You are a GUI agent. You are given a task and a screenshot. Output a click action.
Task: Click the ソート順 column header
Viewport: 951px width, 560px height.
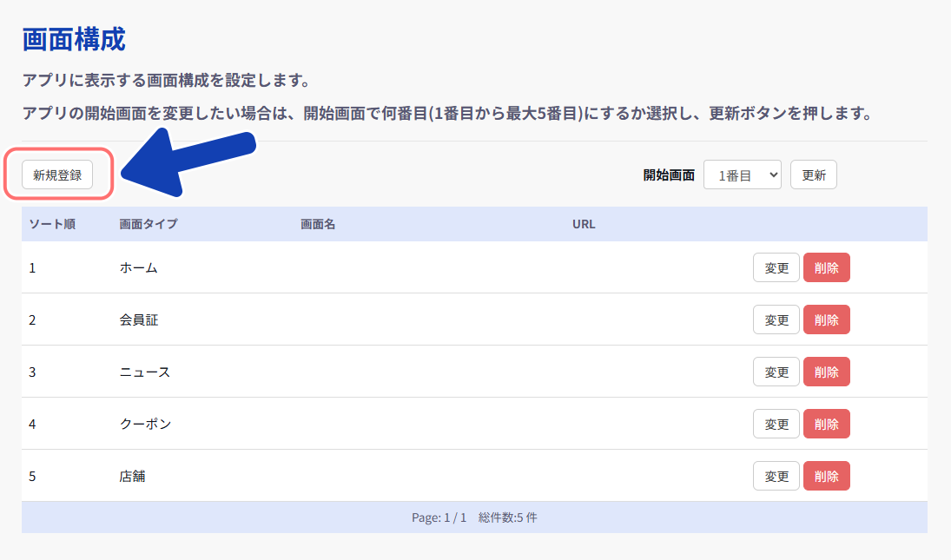click(52, 224)
